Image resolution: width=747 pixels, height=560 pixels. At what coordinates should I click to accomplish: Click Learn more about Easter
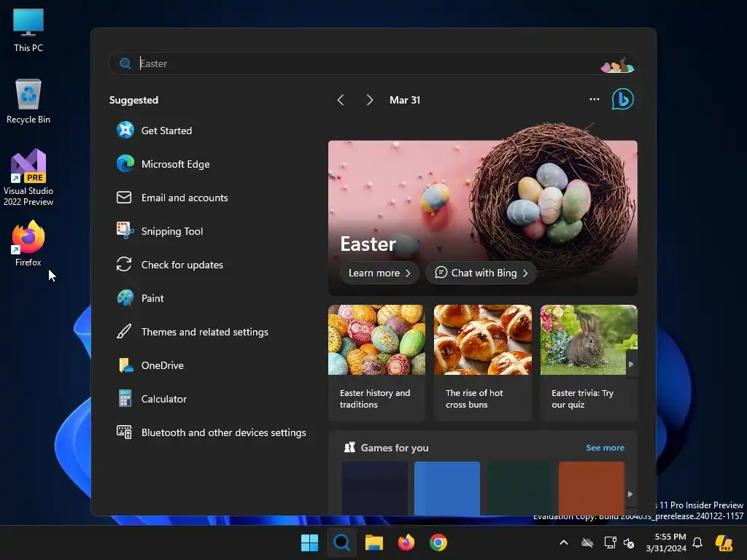click(379, 273)
